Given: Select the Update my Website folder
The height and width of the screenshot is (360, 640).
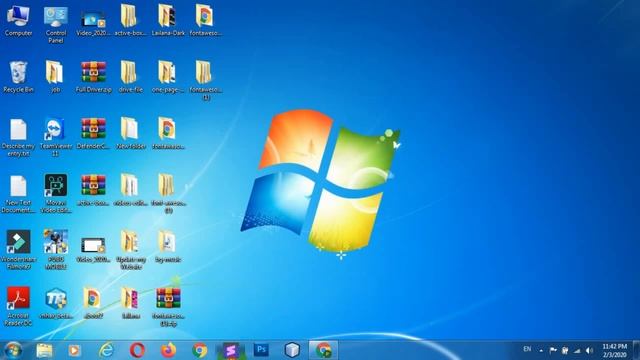Looking at the screenshot, I should (x=130, y=250).
